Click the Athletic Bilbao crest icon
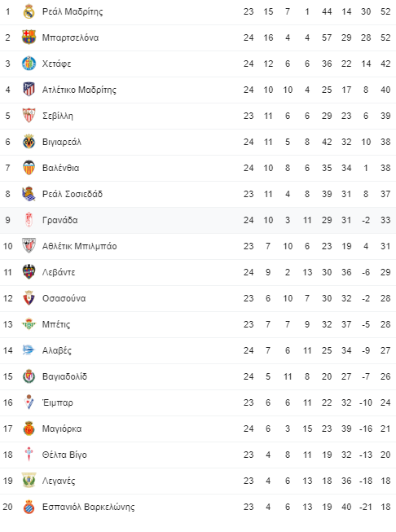This screenshot has height=532, width=396. click(x=29, y=246)
